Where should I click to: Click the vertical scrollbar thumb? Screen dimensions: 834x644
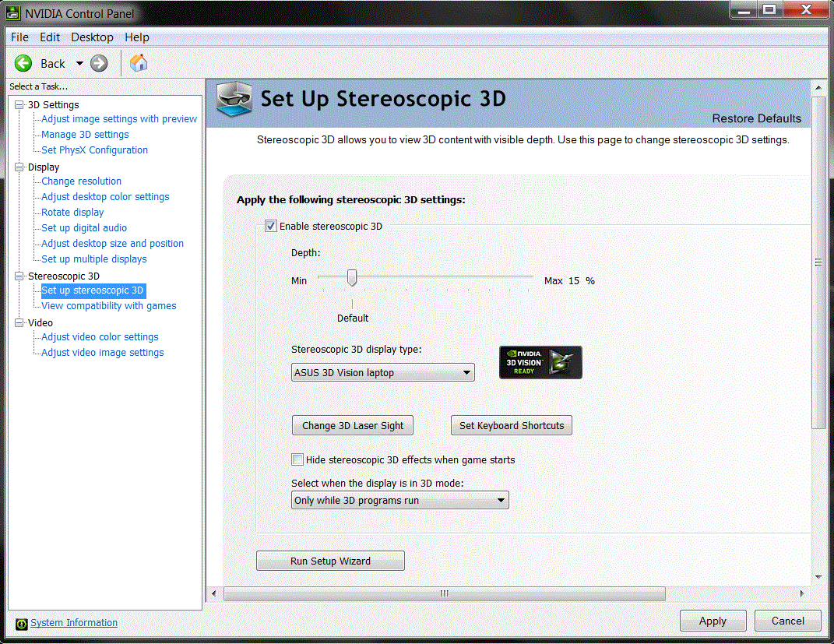pos(818,262)
